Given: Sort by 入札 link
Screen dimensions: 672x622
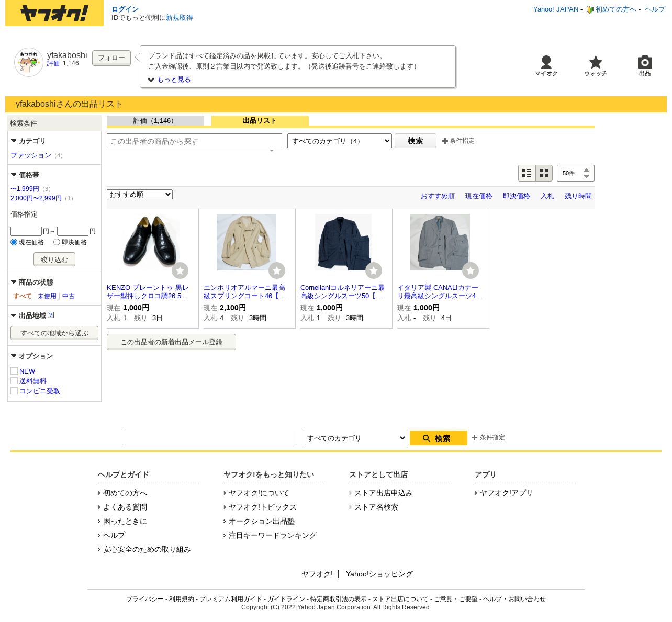Looking at the screenshot, I should 547,196.
